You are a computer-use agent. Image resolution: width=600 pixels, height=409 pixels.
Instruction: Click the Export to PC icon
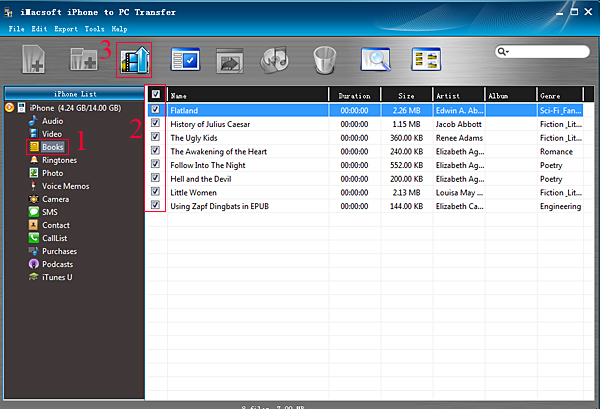click(x=134, y=60)
